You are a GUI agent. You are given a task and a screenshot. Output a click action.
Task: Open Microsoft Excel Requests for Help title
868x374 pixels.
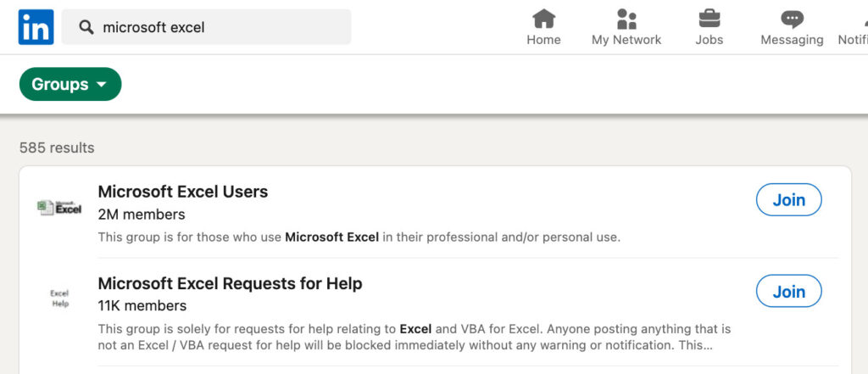[230, 283]
